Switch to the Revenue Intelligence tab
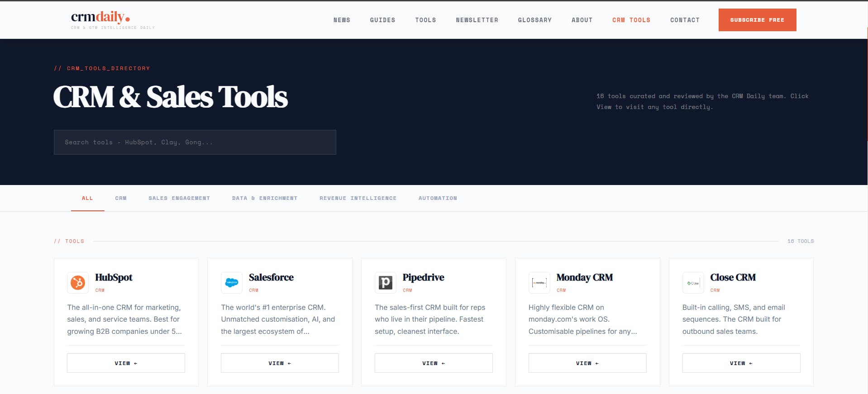 click(x=358, y=198)
